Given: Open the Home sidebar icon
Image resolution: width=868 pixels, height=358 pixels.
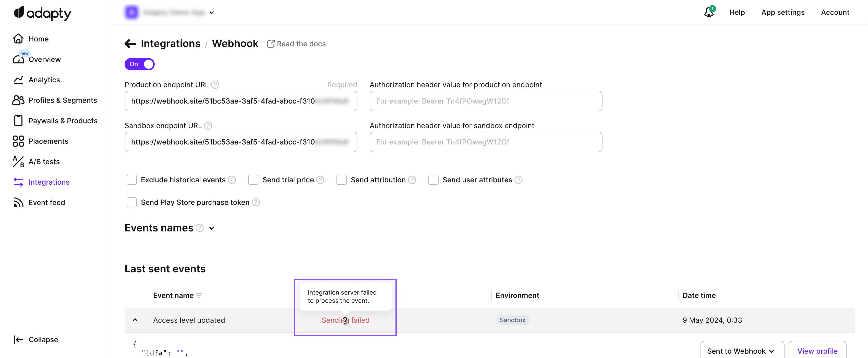Looking at the screenshot, I should [18, 38].
